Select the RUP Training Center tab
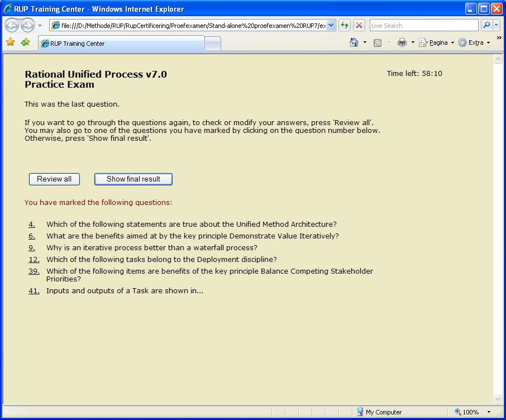 pyautogui.click(x=121, y=44)
